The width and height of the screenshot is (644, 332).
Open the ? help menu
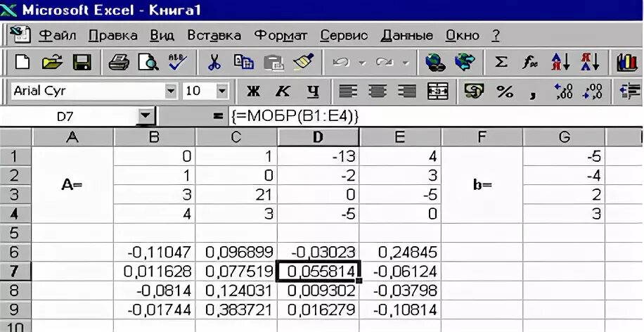tap(496, 35)
